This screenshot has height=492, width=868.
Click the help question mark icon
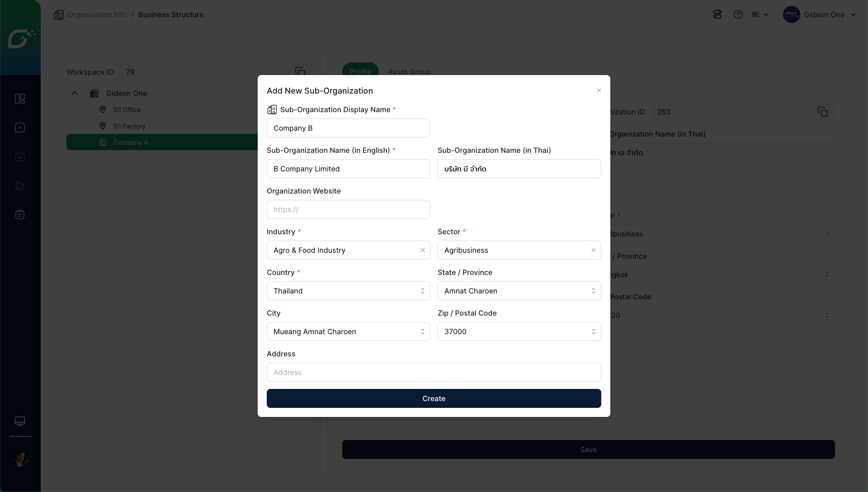(x=738, y=14)
